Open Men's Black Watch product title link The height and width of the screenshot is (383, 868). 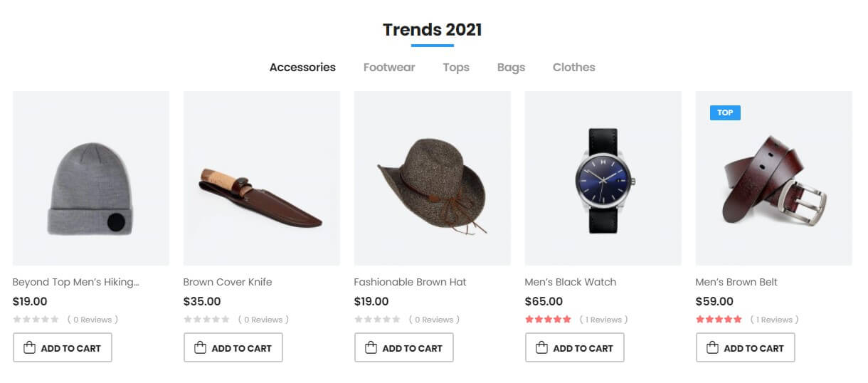coord(570,282)
